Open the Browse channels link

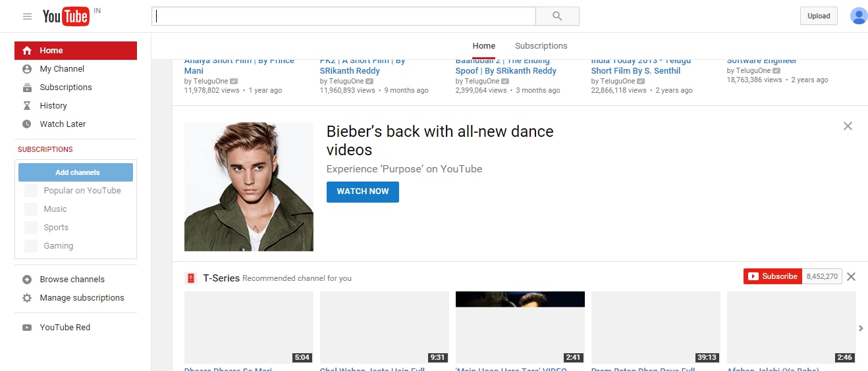[72, 280]
